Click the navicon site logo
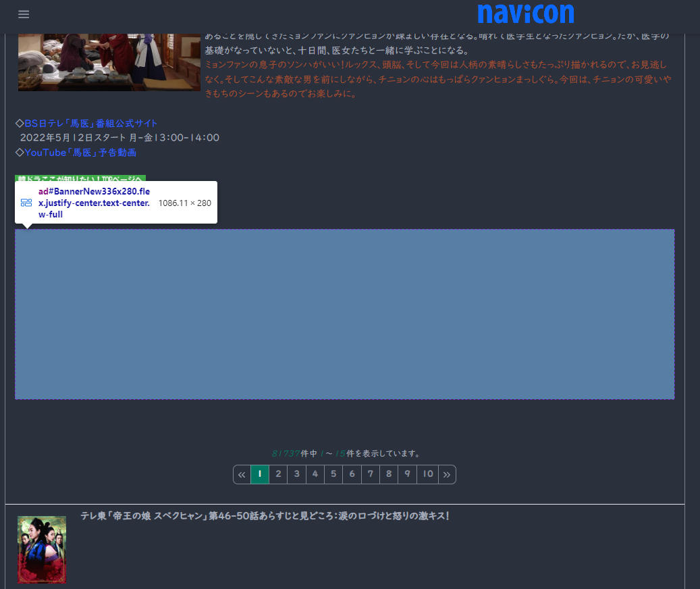Image resolution: width=700 pixels, height=589 pixels. pyautogui.click(x=526, y=14)
